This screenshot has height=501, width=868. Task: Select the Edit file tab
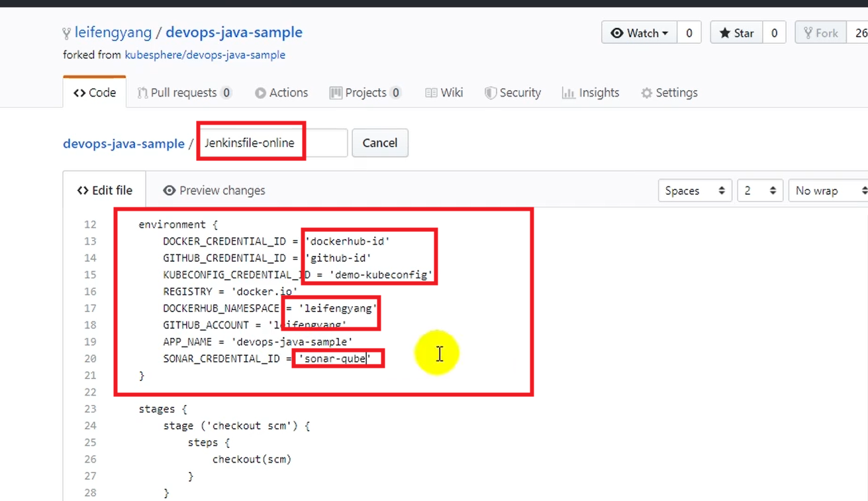pyautogui.click(x=105, y=190)
